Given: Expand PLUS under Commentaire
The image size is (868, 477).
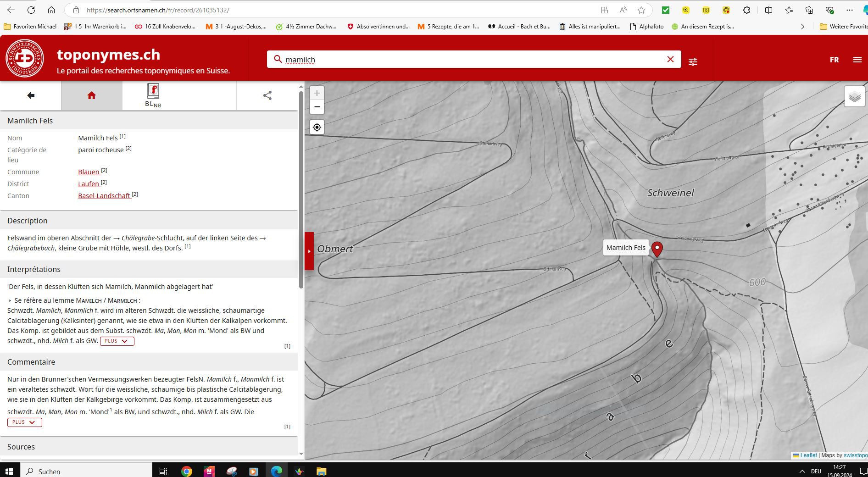Looking at the screenshot, I should pyautogui.click(x=25, y=422).
